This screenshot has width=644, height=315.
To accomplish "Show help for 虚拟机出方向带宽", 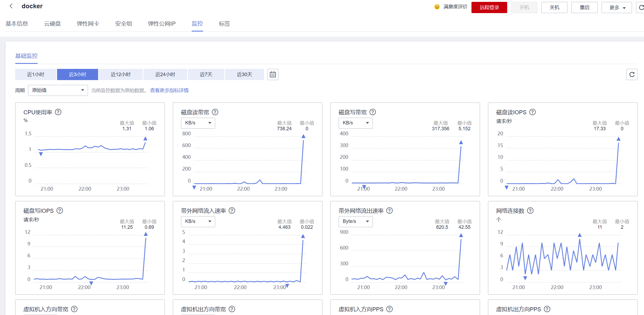I will click(232, 309).
